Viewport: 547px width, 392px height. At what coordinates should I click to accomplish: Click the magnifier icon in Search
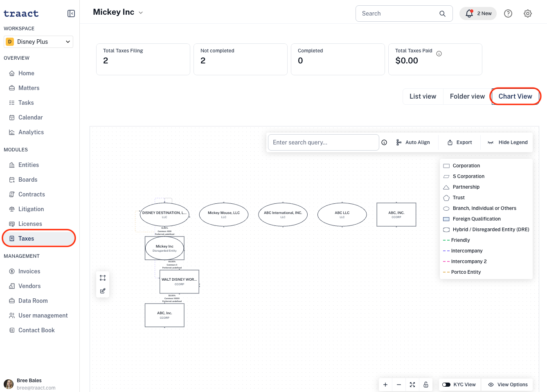(x=442, y=14)
